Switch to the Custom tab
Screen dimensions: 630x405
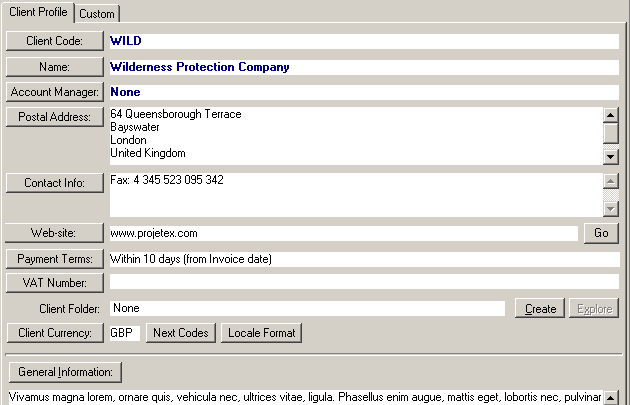click(97, 13)
